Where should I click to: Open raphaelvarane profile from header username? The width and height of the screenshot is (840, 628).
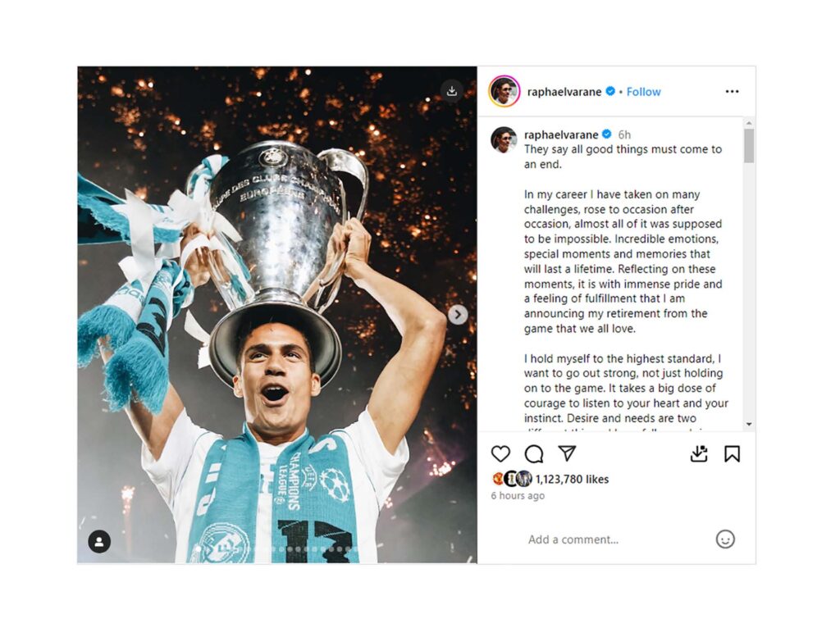565,92
